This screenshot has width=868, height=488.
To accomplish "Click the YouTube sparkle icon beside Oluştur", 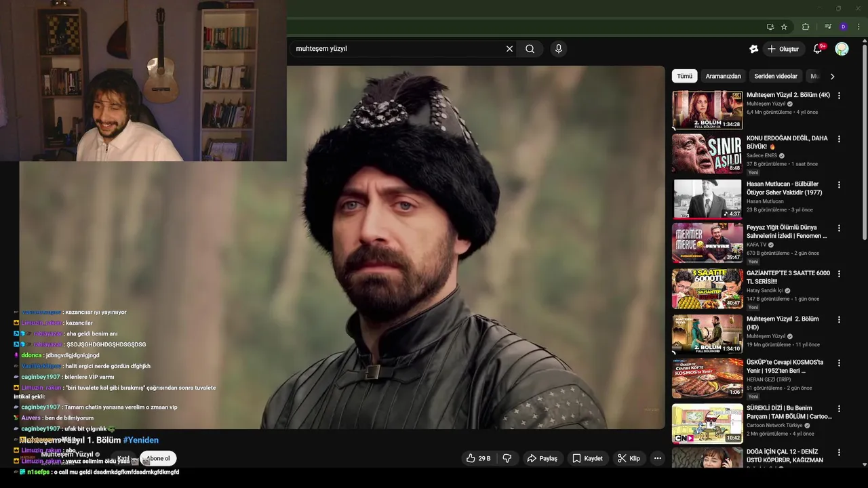I will coord(753,49).
